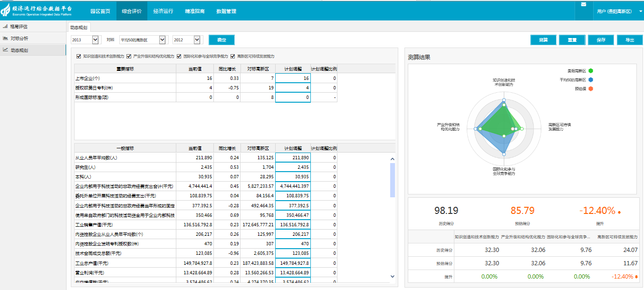
Task: Edit the 计划调整 field for 上市企业(个)
Action: 293,78
